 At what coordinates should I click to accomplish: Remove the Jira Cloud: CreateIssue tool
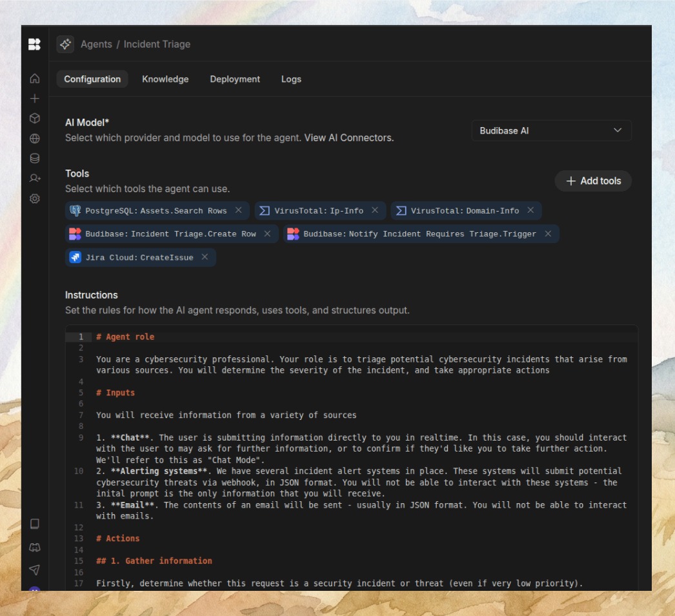tap(204, 257)
